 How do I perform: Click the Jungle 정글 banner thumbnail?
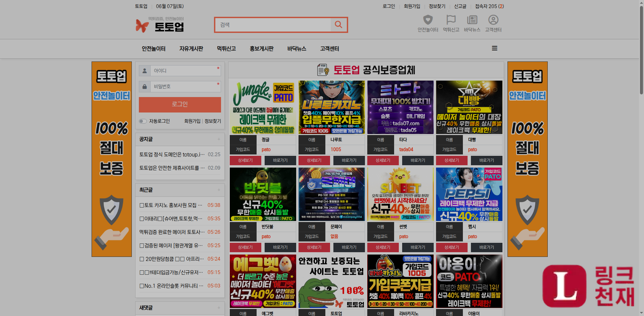263,107
